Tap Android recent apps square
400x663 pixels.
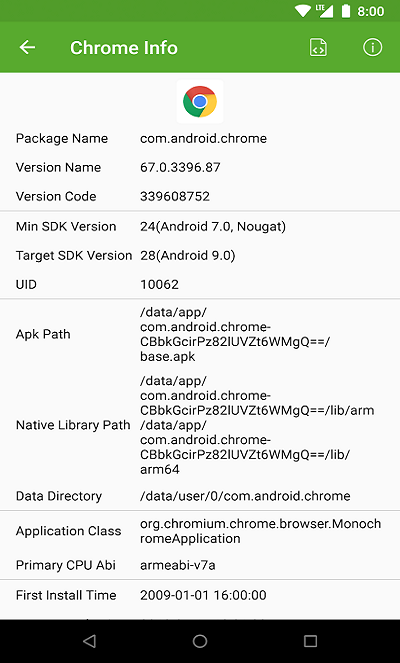310,641
